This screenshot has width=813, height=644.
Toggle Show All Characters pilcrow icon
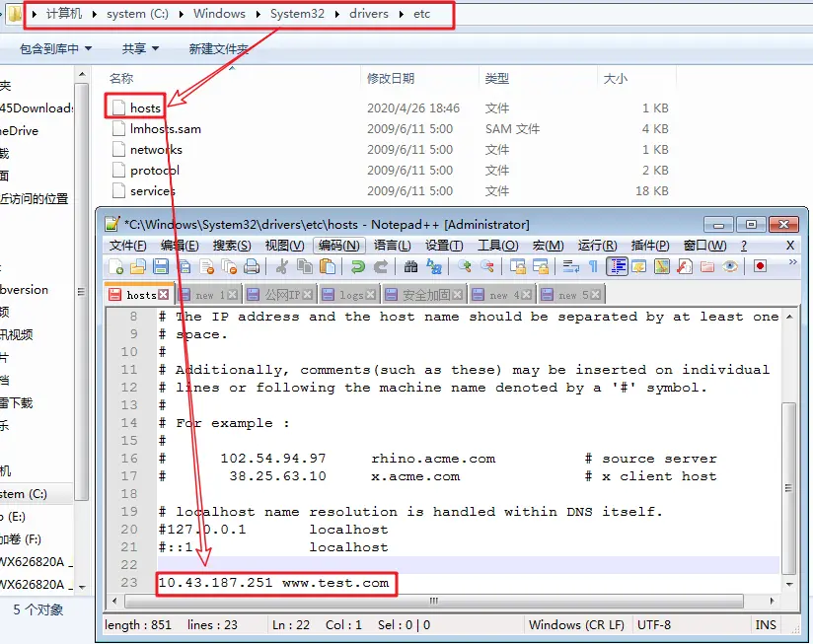click(x=593, y=266)
